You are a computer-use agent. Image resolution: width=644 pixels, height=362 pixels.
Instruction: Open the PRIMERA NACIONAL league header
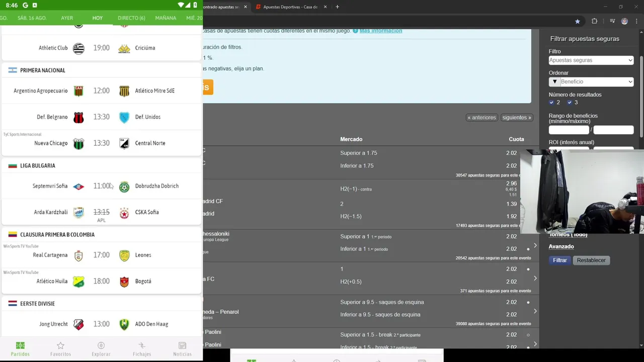click(x=101, y=70)
